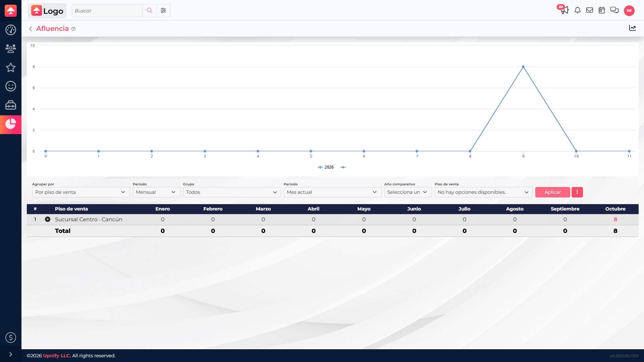
Task: Open the search filter sliders icon
Action: pos(163,11)
